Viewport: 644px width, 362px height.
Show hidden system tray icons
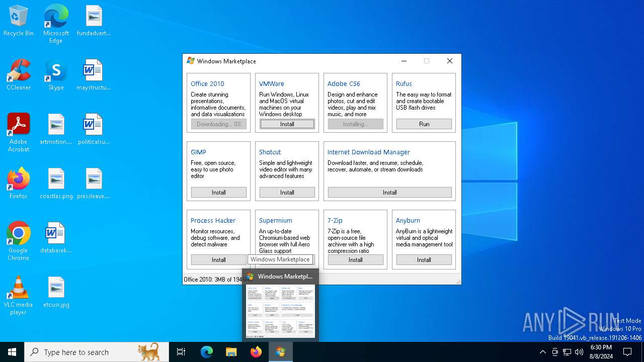coord(542,352)
